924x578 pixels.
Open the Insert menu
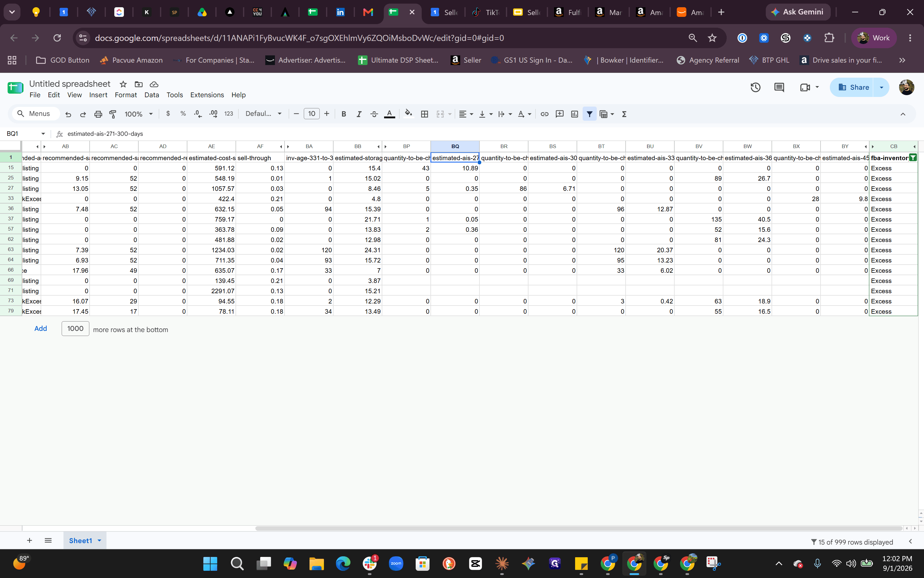(98, 95)
